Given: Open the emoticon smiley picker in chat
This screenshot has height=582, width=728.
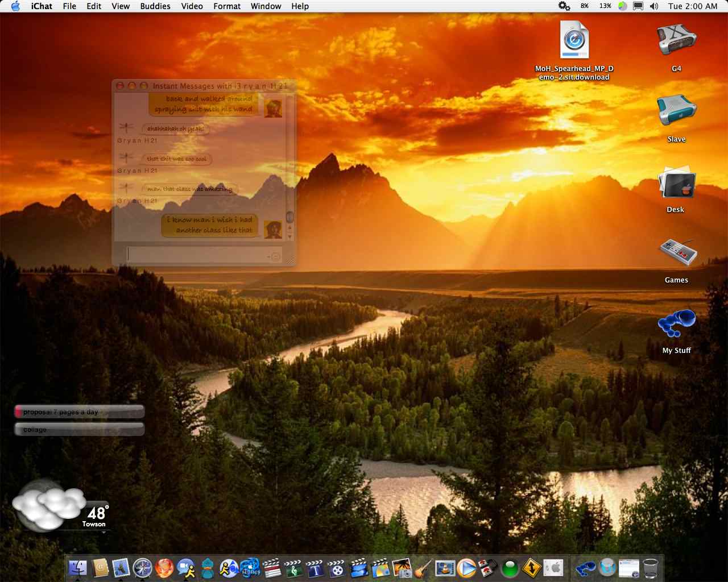Looking at the screenshot, I should (275, 256).
